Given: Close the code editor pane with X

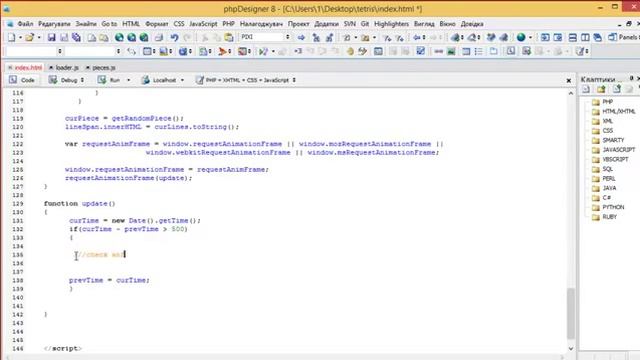Looking at the screenshot, I should [569, 81].
